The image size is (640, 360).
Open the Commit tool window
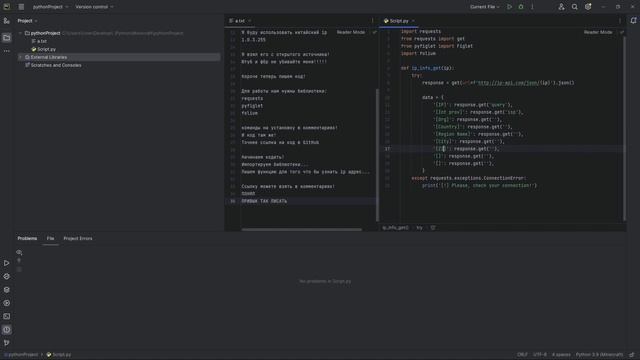(x=7, y=21)
